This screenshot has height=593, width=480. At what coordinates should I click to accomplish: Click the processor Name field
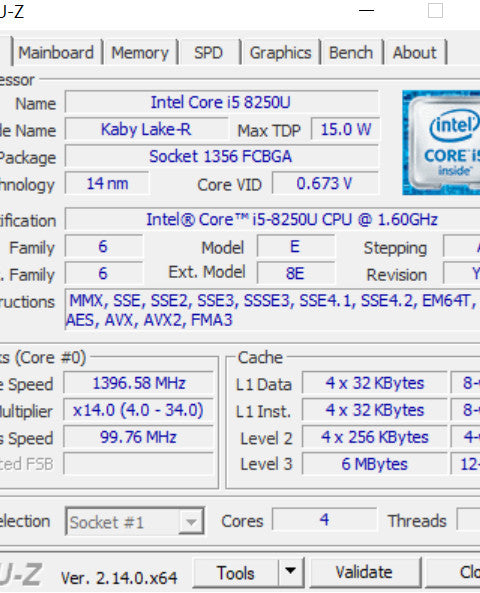221,102
